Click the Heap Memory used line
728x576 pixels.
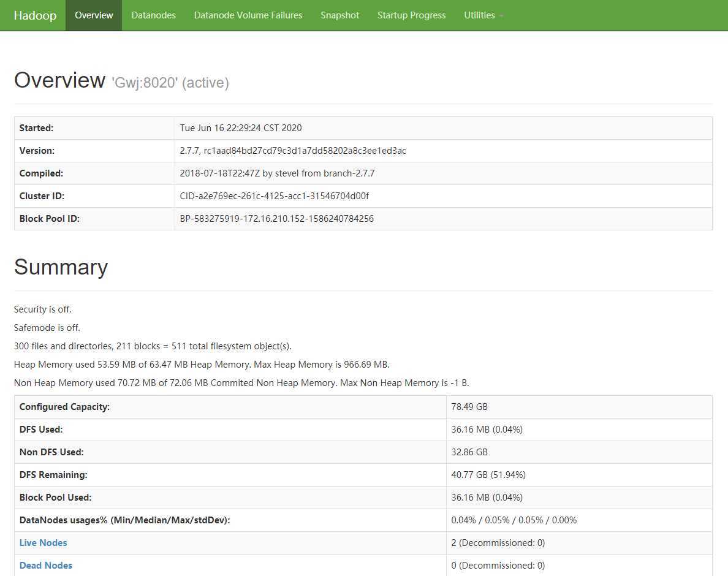pos(202,365)
